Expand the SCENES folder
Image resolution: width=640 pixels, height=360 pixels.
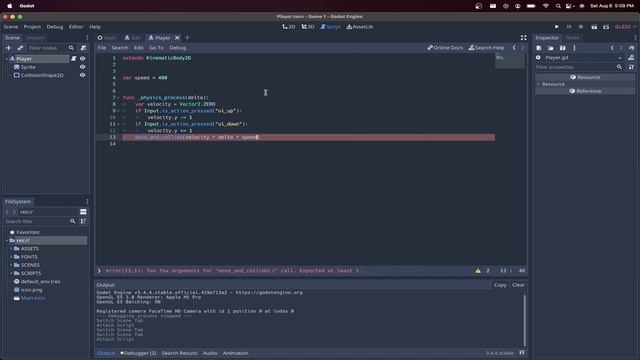[x=11, y=265]
